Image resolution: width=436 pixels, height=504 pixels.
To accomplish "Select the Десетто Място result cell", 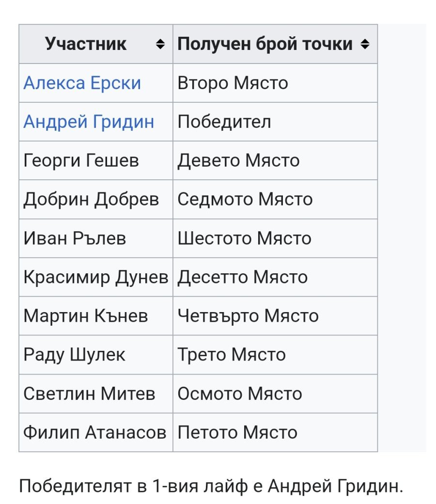I will tap(243, 277).
